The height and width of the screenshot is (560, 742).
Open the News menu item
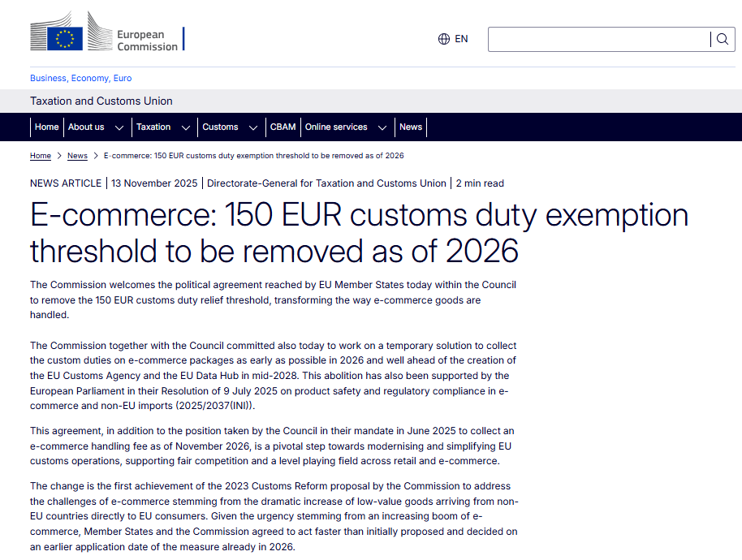point(411,127)
